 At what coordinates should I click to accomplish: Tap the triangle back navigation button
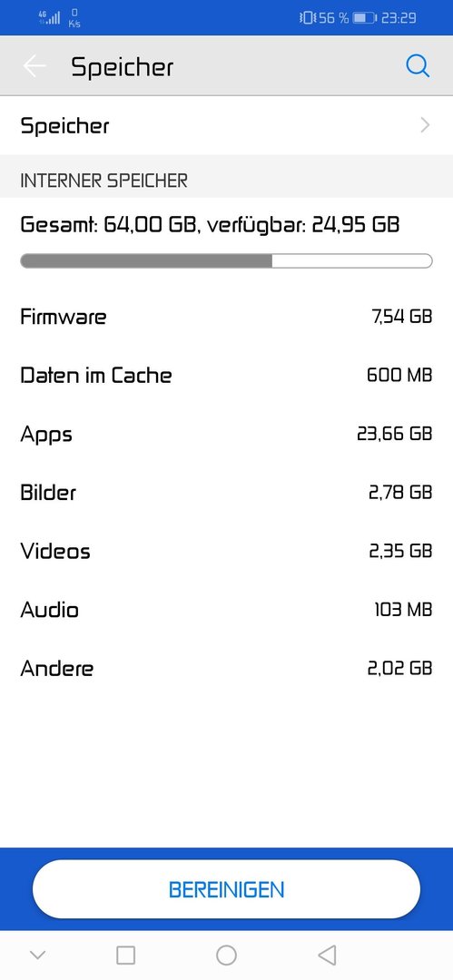pyautogui.click(x=327, y=955)
